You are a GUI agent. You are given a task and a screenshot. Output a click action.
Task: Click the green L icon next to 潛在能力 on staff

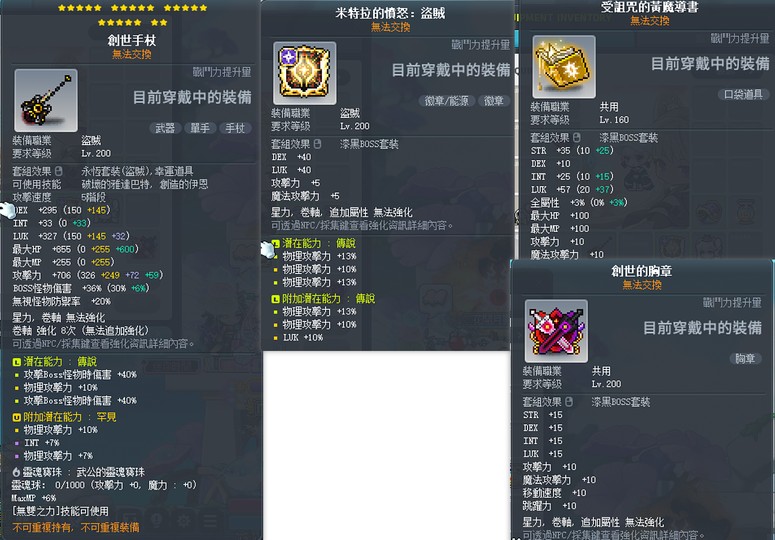[16, 362]
